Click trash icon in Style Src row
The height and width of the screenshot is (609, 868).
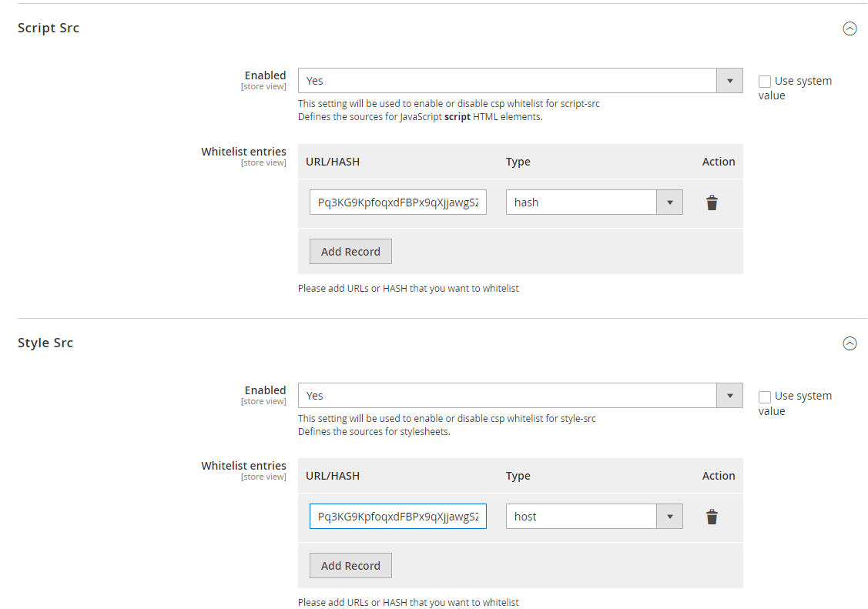(x=712, y=517)
